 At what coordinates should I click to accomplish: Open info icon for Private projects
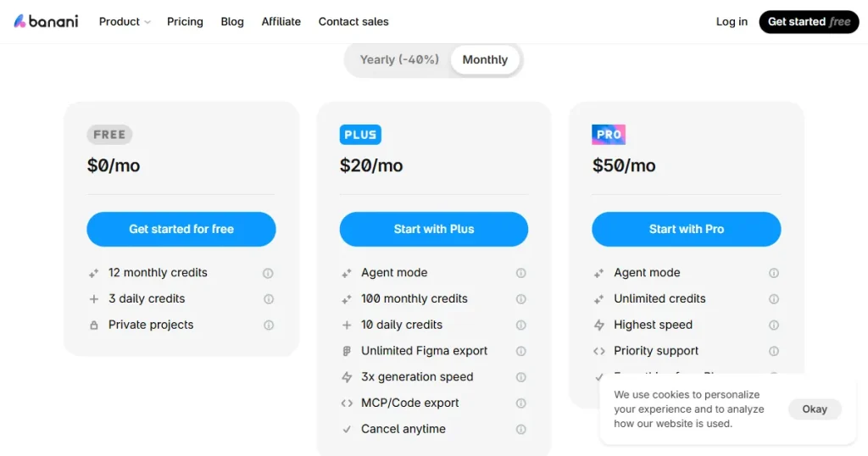pos(268,325)
